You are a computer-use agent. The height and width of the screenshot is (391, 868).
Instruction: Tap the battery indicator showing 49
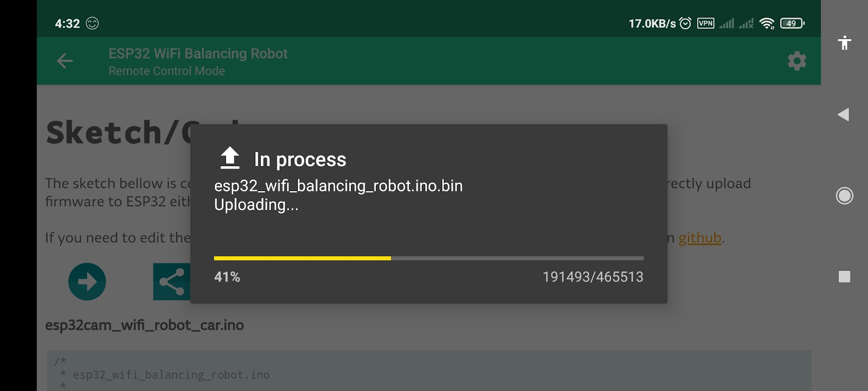click(x=792, y=23)
